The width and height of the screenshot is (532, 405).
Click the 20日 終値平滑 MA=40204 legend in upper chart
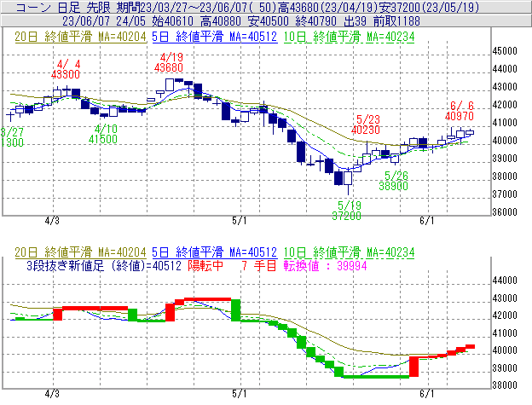80,37
